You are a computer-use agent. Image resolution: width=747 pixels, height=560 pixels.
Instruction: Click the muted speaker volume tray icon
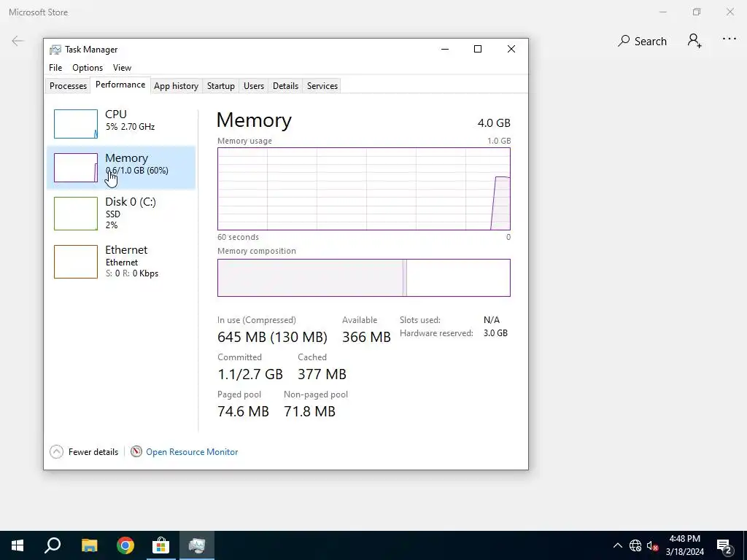pos(652,545)
